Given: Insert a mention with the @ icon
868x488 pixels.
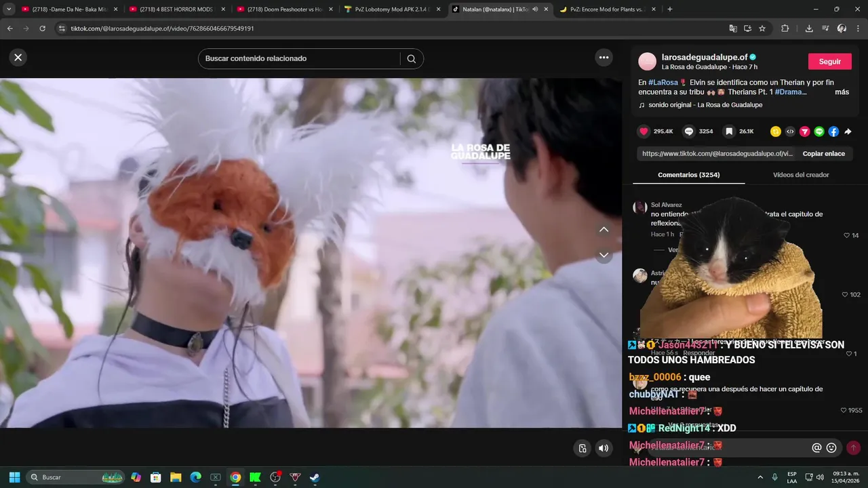Looking at the screenshot, I should (x=816, y=448).
